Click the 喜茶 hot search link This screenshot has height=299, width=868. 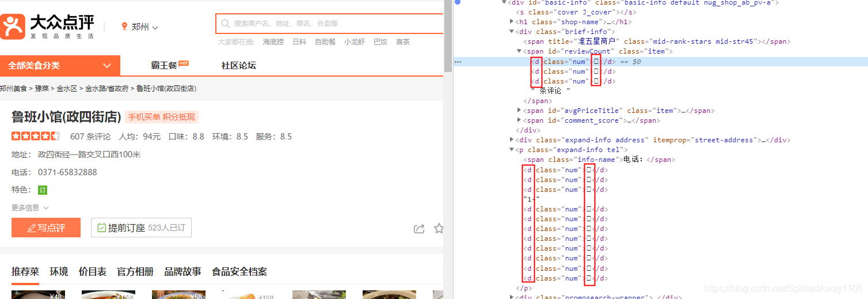point(403,42)
